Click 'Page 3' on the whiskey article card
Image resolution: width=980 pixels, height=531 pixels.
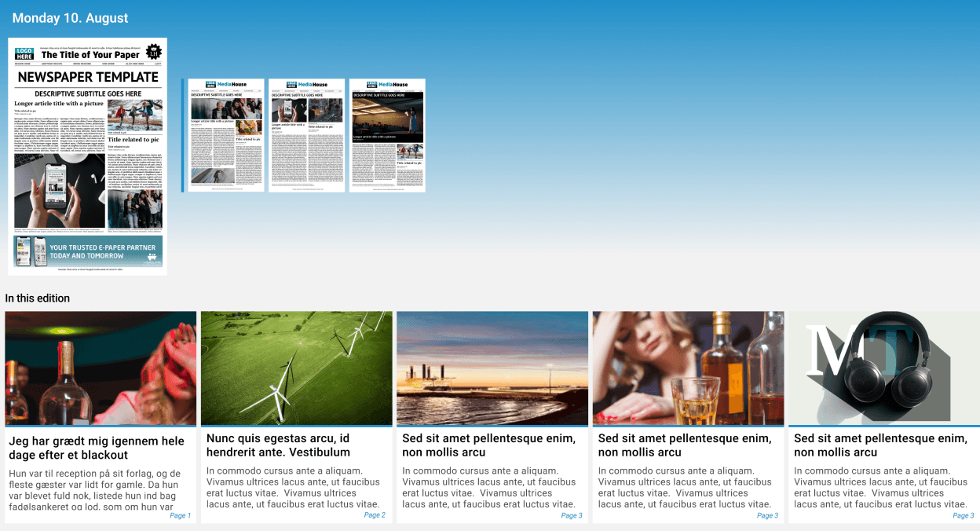pos(767,515)
